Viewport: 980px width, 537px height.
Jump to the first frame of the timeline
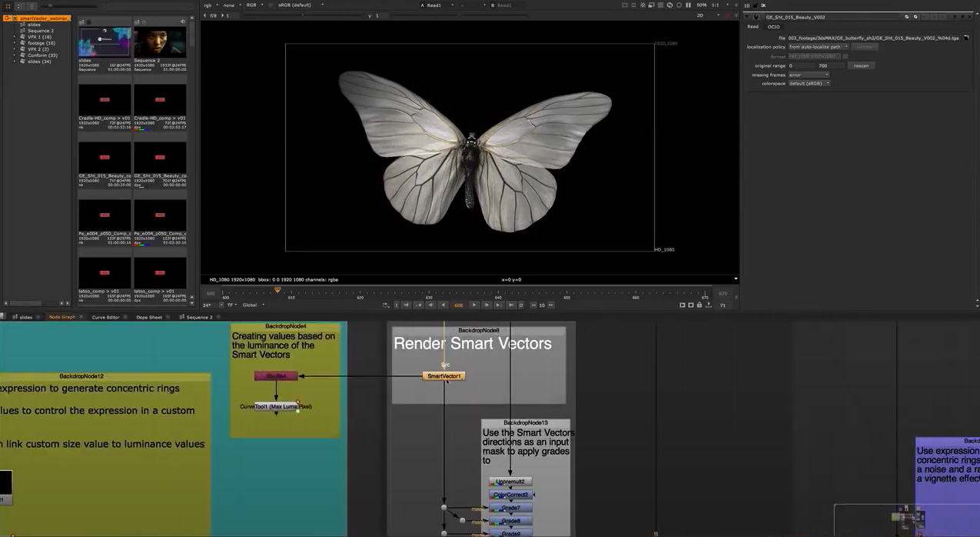click(406, 305)
